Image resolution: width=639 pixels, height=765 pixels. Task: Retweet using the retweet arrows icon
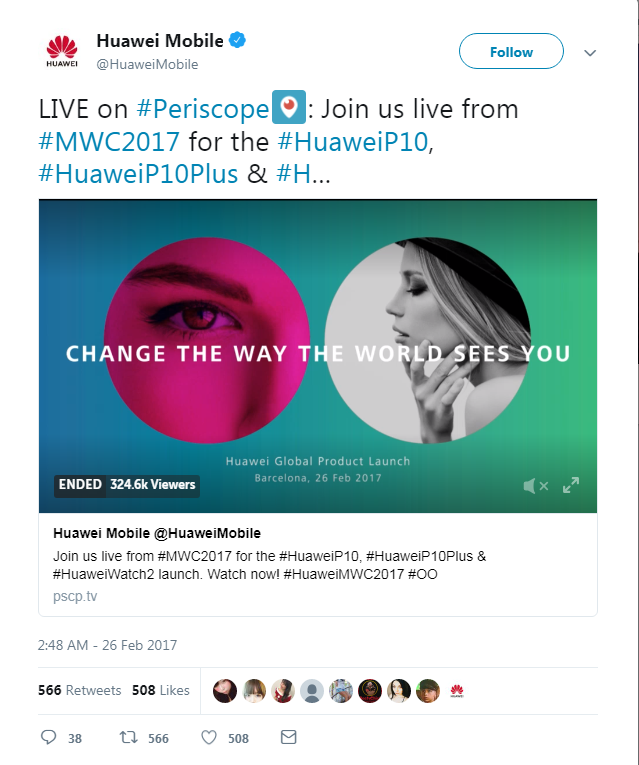[129, 737]
